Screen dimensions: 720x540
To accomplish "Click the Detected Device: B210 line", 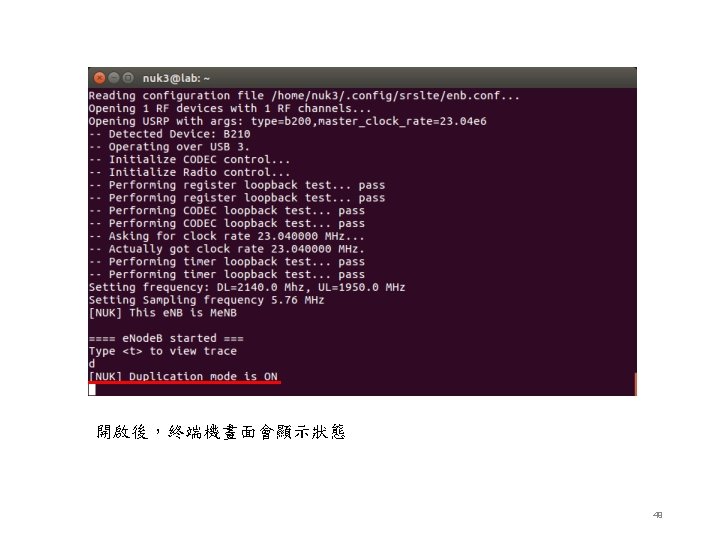I will [170, 134].
